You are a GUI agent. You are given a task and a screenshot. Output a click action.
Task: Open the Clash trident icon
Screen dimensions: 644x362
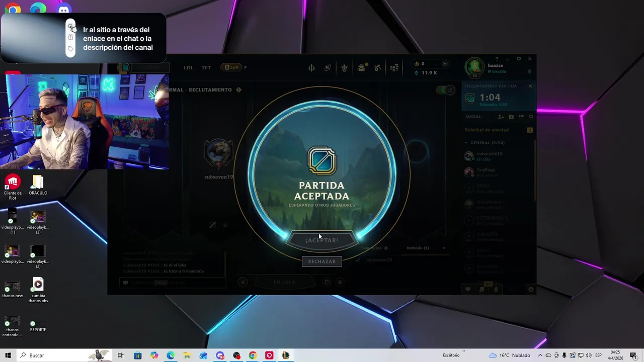point(311,67)
